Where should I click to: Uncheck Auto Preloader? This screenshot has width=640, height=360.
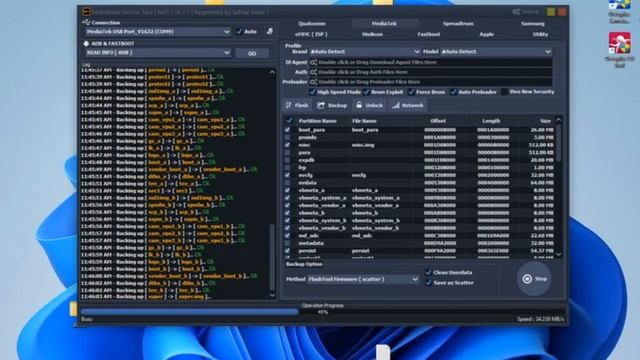point(453,92)
